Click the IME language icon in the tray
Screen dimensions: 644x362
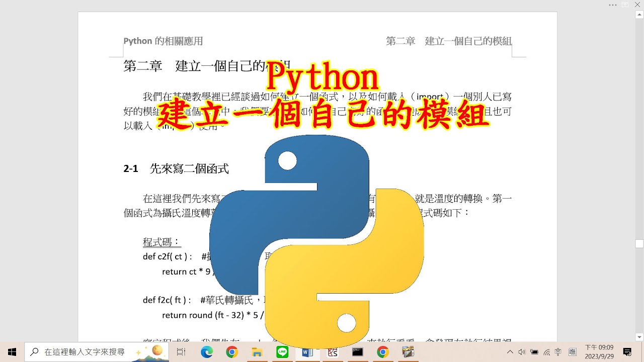[x=573, y=352]
